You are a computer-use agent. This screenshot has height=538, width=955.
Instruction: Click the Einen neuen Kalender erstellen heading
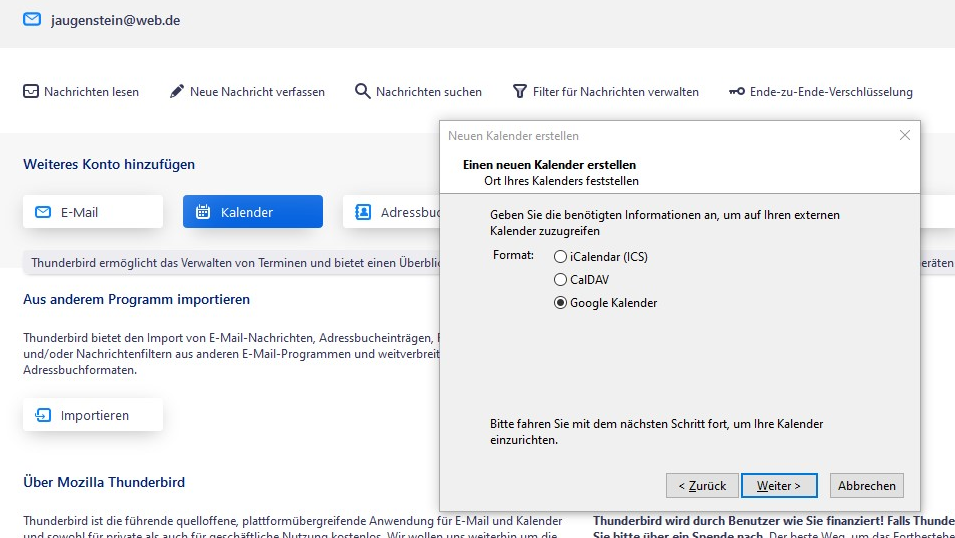pyautogui.click(x=549, y=165)
